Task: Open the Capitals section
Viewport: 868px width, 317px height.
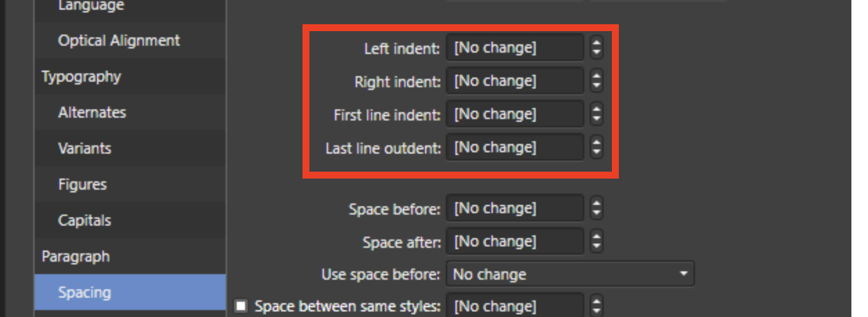Action: [84, 221]
